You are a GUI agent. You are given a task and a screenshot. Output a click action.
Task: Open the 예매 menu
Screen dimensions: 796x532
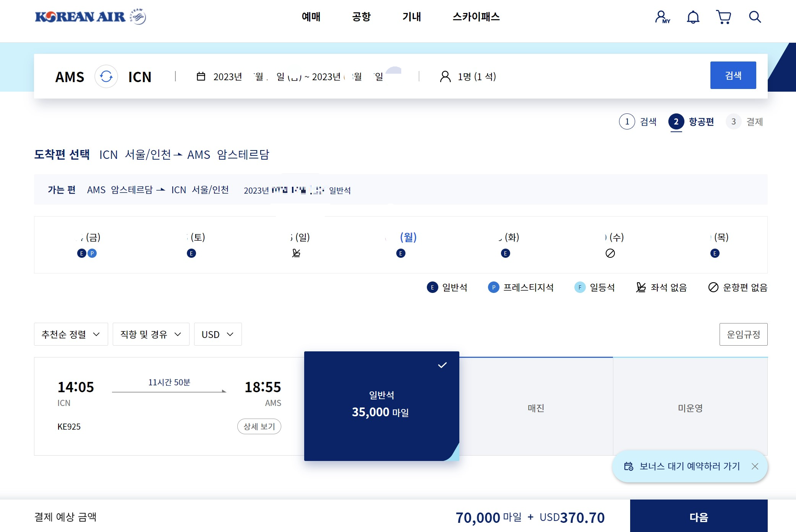tap(311, 17)
